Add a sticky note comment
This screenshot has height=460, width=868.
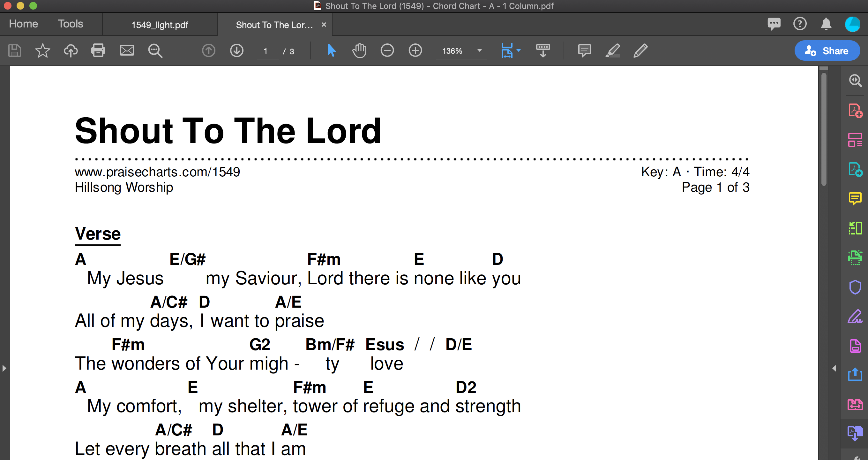584,50
